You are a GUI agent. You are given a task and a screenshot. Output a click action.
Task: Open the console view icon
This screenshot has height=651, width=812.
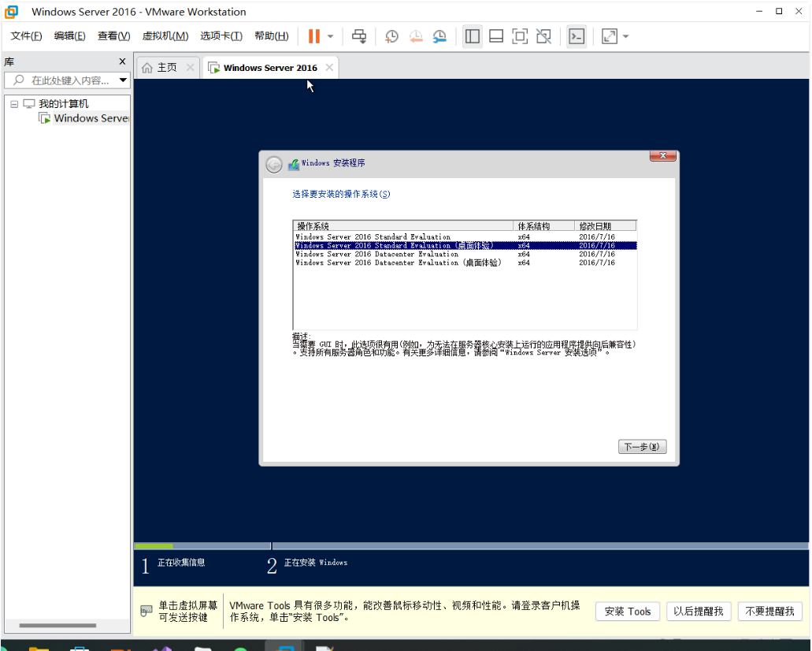(577, 36)
